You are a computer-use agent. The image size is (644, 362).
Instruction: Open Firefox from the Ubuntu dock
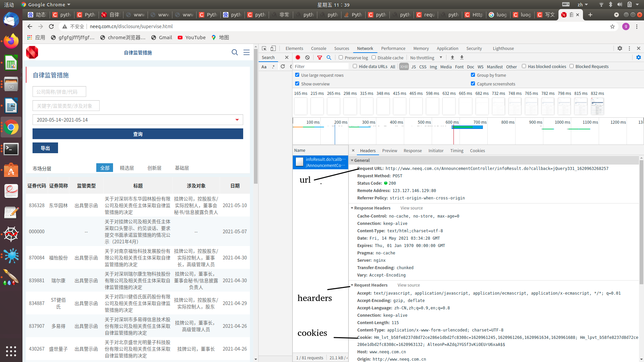click(11, 42)
